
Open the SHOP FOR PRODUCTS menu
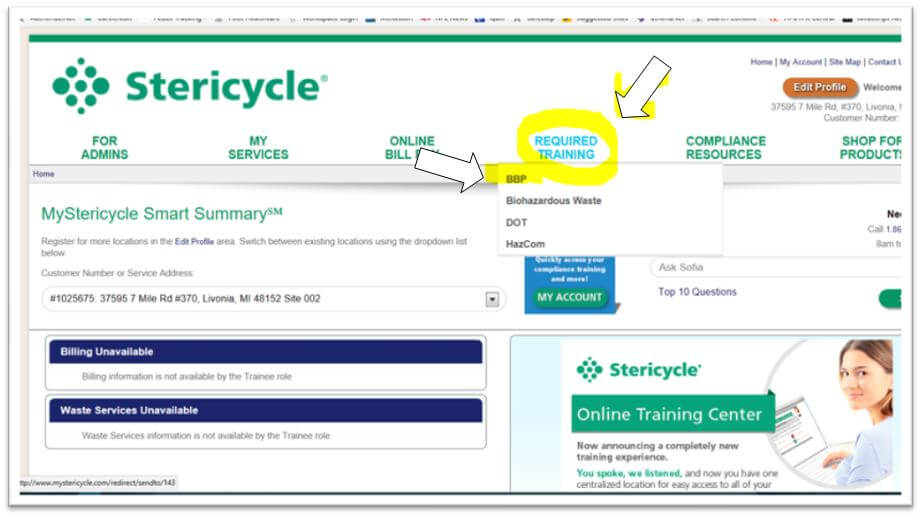click(x=871, y=148)
